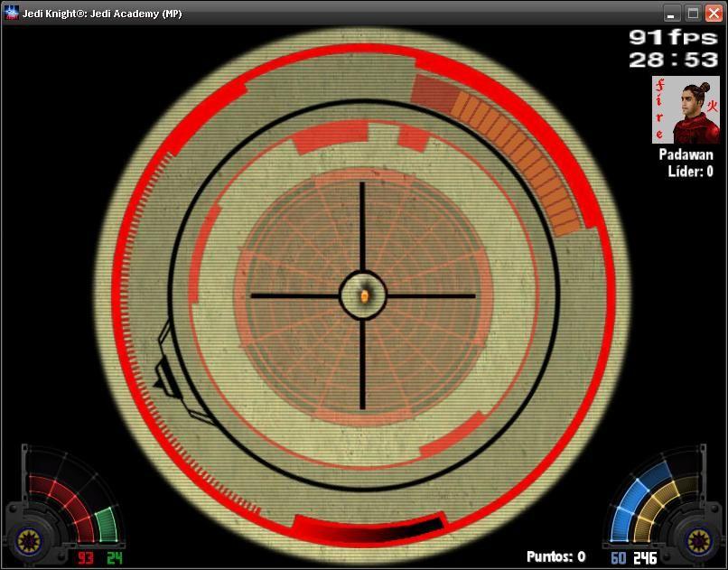The width and height of the screenshot is (728, 570).
Task: Maximize the Jedi Academy window
Action: coord(693,14)
